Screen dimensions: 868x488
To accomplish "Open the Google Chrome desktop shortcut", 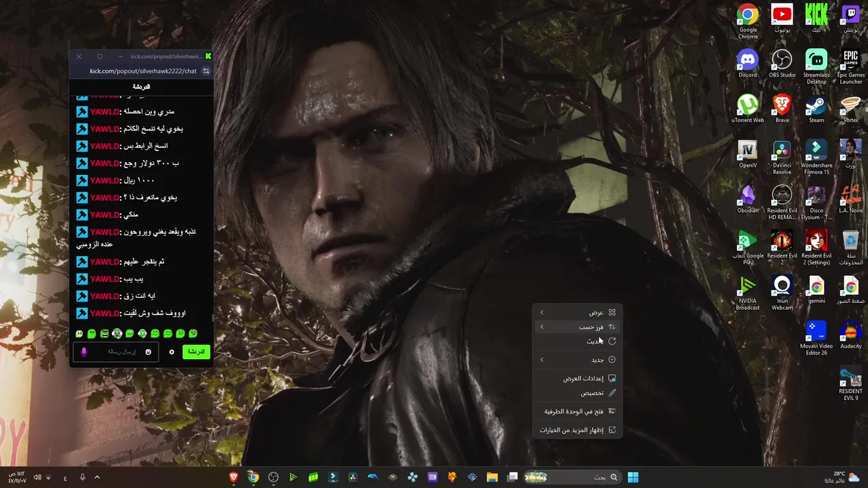I will [748, 21].
